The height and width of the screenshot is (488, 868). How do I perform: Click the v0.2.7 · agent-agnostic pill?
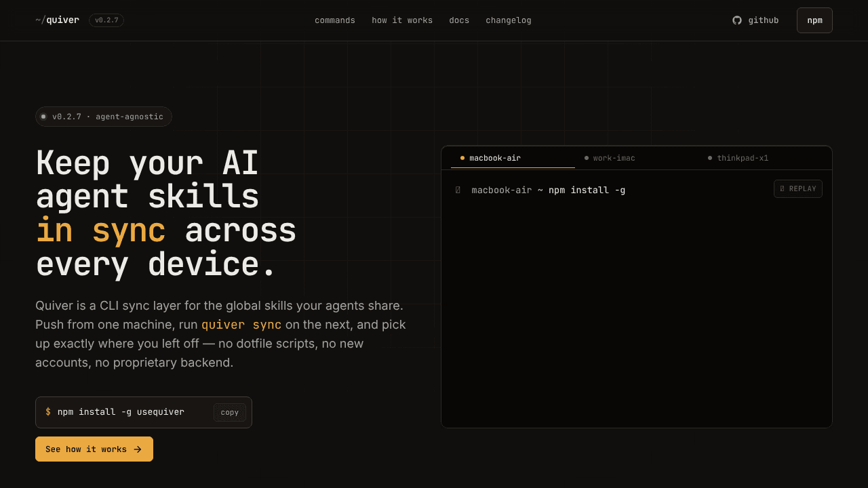[104, 117]
